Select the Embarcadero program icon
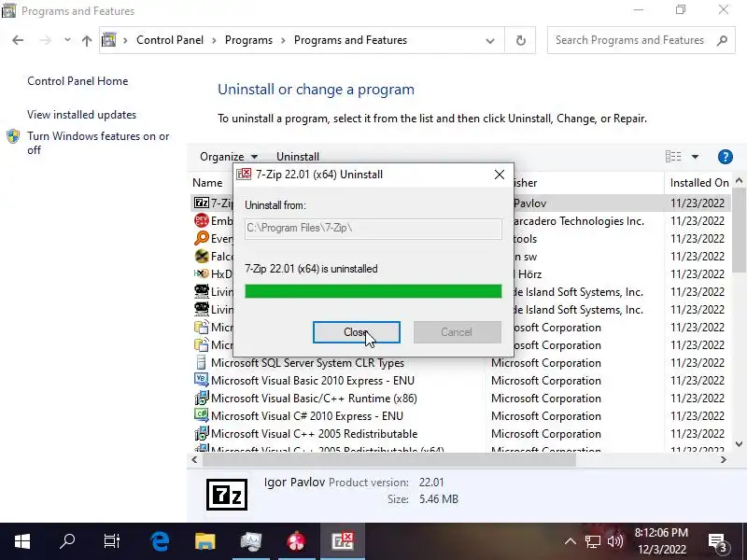The height and width of the screenshot is (560, 747). (x=202, y=220)
